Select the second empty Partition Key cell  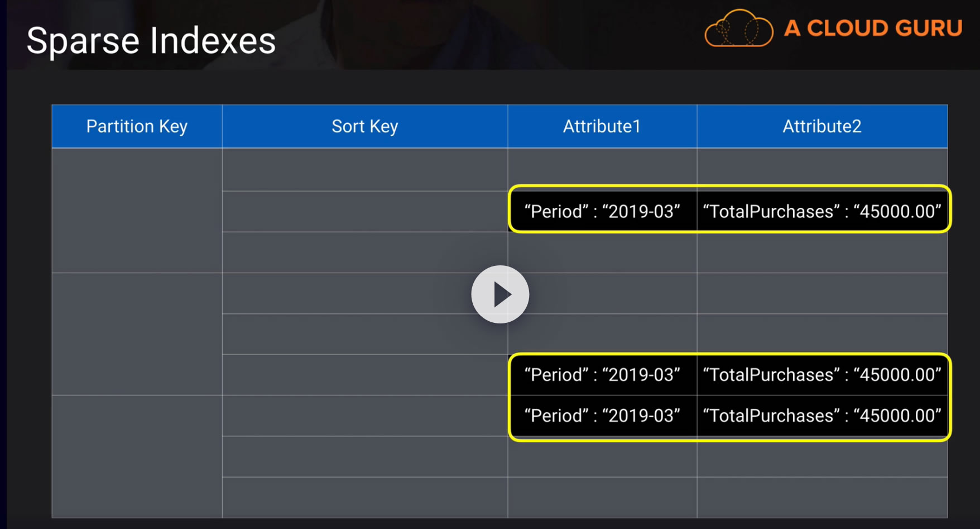(137, 334)
